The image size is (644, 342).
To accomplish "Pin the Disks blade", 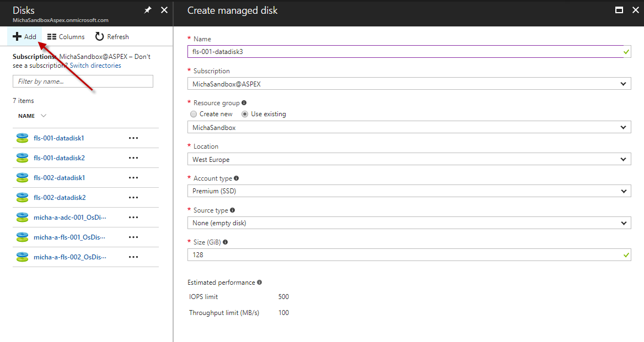I will [x=148, y=10].
